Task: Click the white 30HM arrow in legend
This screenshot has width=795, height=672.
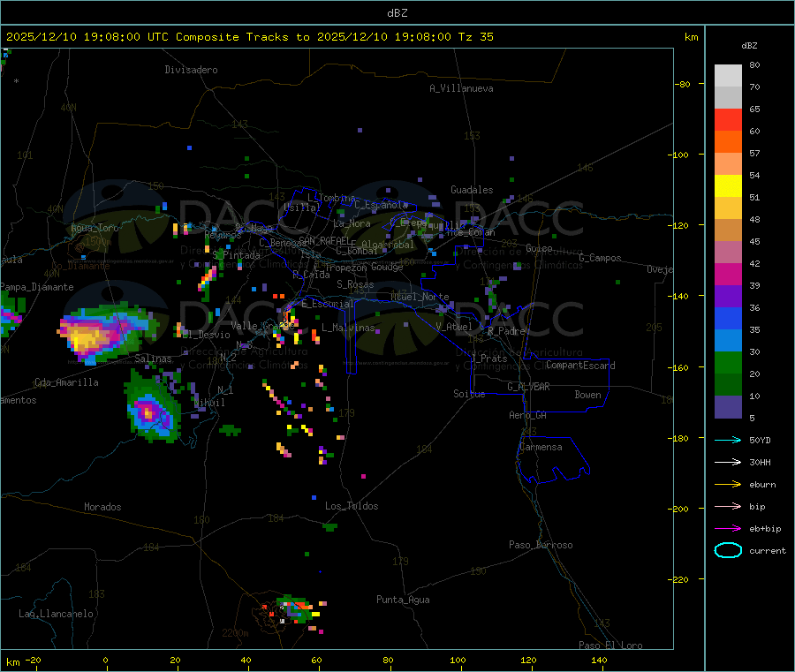Action: [728, 462]
